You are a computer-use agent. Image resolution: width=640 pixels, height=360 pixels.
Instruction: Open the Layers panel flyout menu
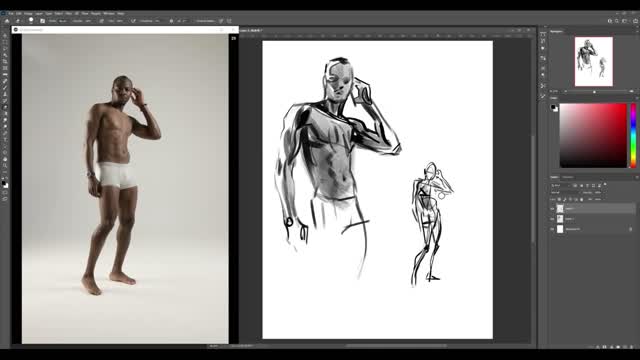click(636, 178)
